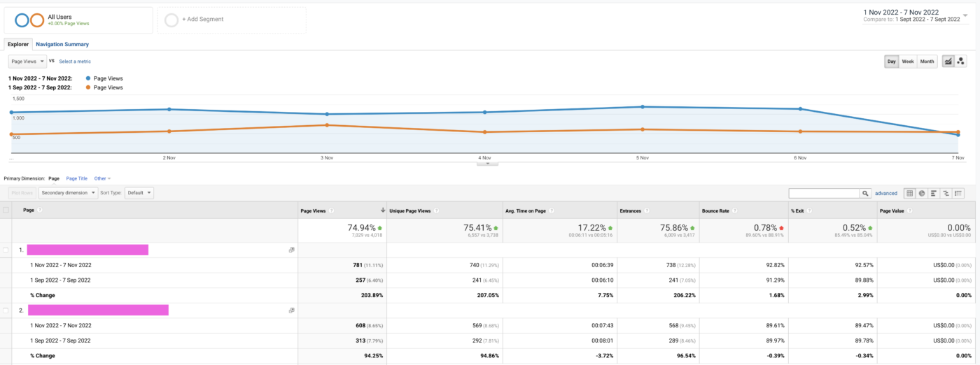
Task: Switch chart to motion chart view
Action: 961,62
